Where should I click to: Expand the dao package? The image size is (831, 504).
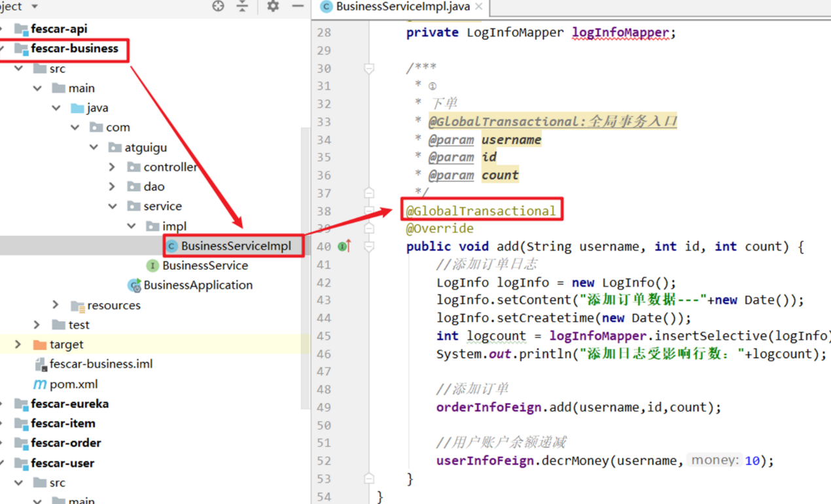113,187
